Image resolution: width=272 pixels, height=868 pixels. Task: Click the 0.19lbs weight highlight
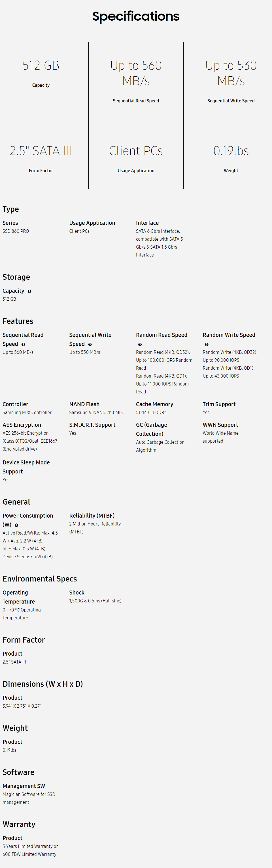(231, 151)
